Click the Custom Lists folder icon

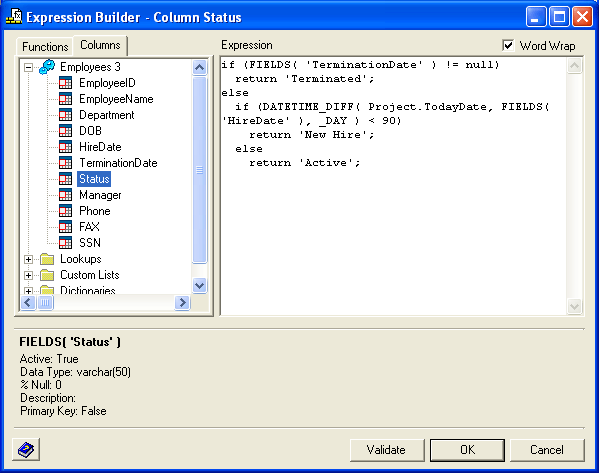(47, 275)
